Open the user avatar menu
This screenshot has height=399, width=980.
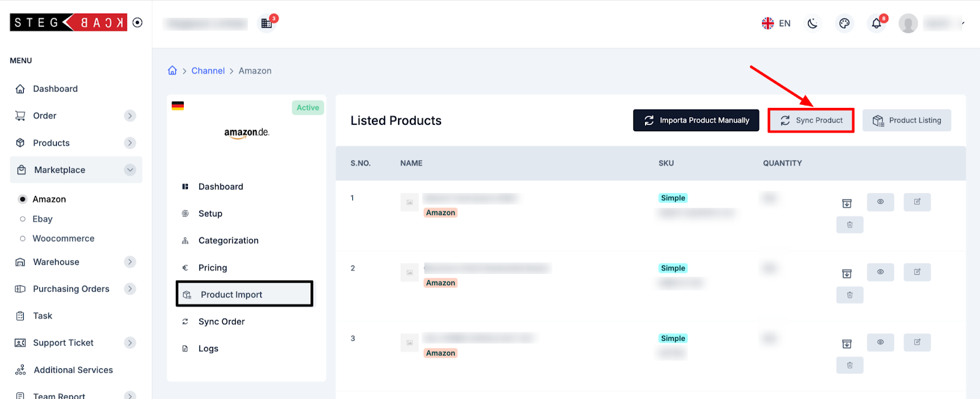pos(908,23)
